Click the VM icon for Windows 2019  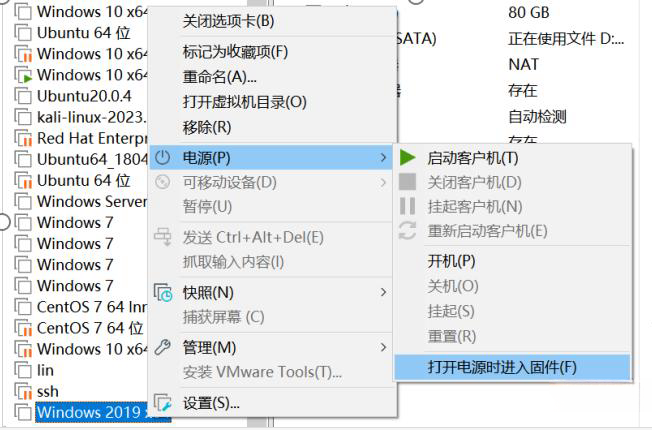tap(23, 413)
